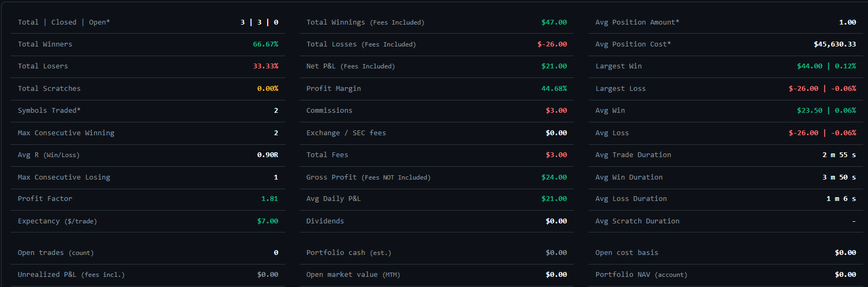The width and height of the screenshot is (868, 287).
Task: Click the Open trades (count) label
Action: tap(56, 253)
